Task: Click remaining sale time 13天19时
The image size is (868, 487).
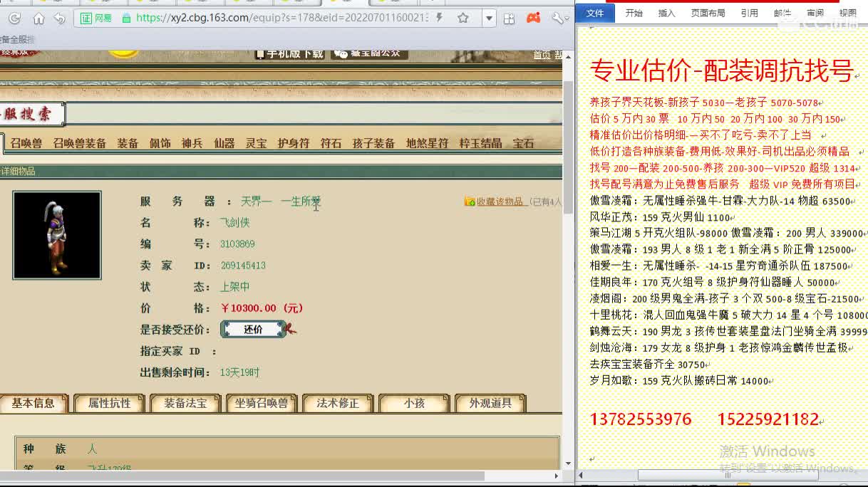Action: point(239,372)
